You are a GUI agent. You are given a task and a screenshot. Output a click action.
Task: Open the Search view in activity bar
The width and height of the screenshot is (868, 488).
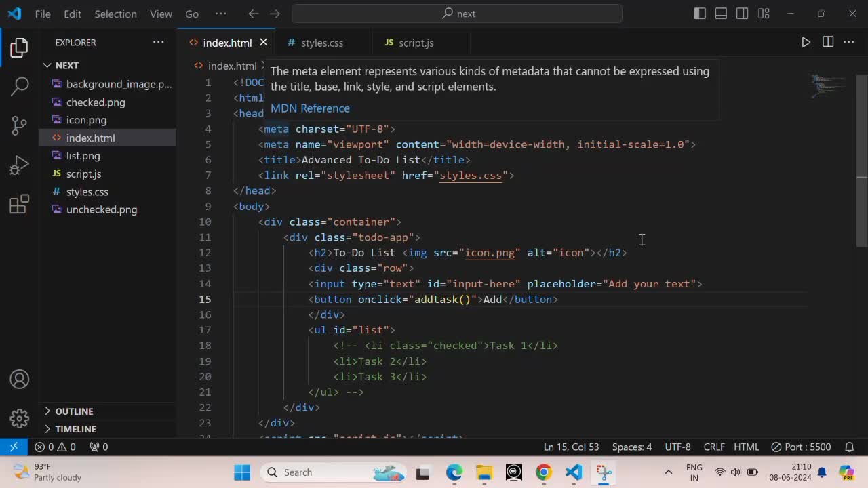point(20,86)
